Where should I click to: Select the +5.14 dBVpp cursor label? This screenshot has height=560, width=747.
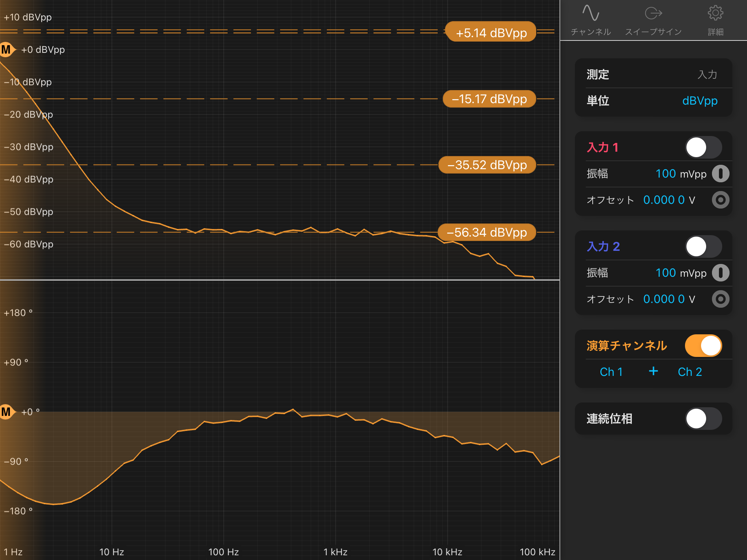pyautogui.click(x=491, y=32)
